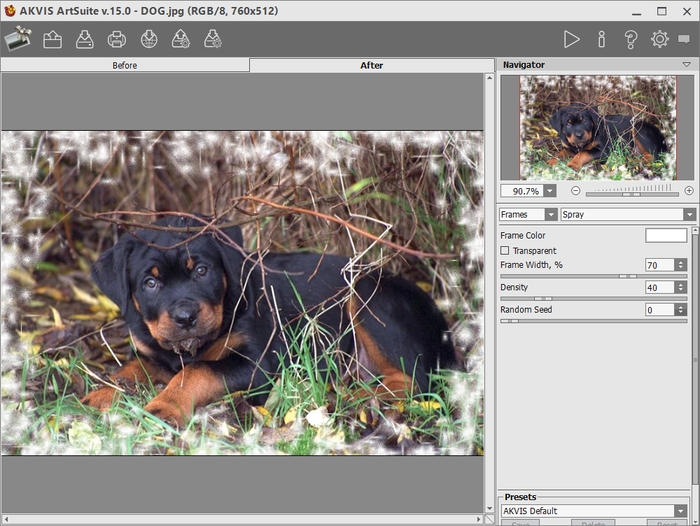
Task: Open the AKVIS gift box home page icon
Action: [17, 39]
